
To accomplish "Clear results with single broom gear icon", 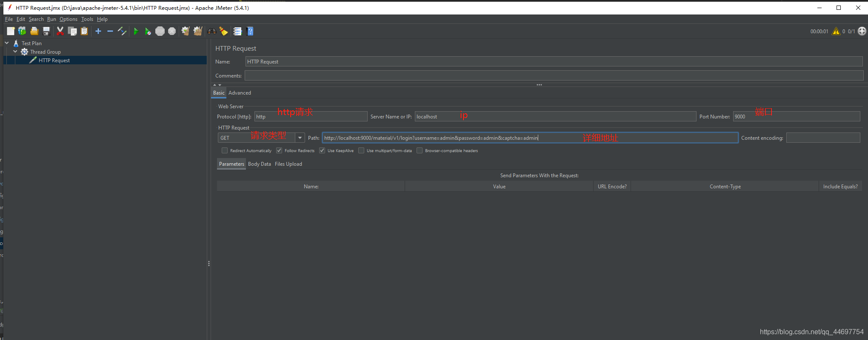I will (x=186, y=31).
